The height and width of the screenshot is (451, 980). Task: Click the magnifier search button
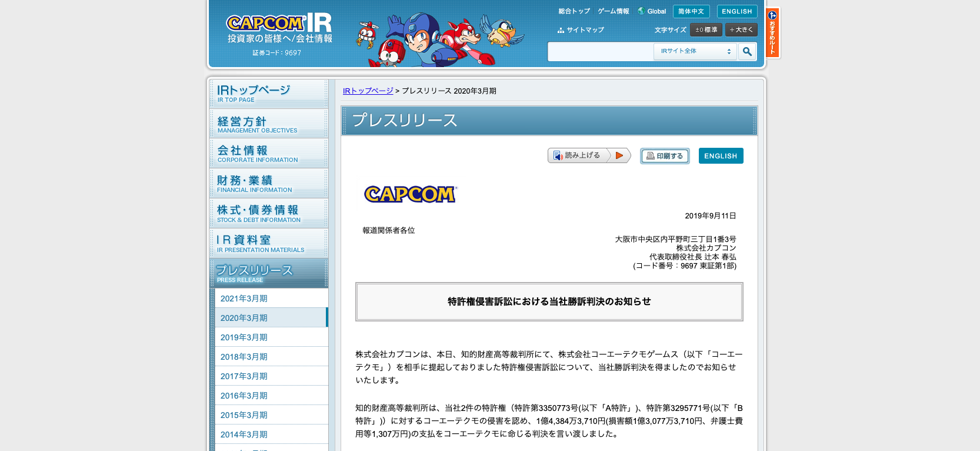click(747, 52)
